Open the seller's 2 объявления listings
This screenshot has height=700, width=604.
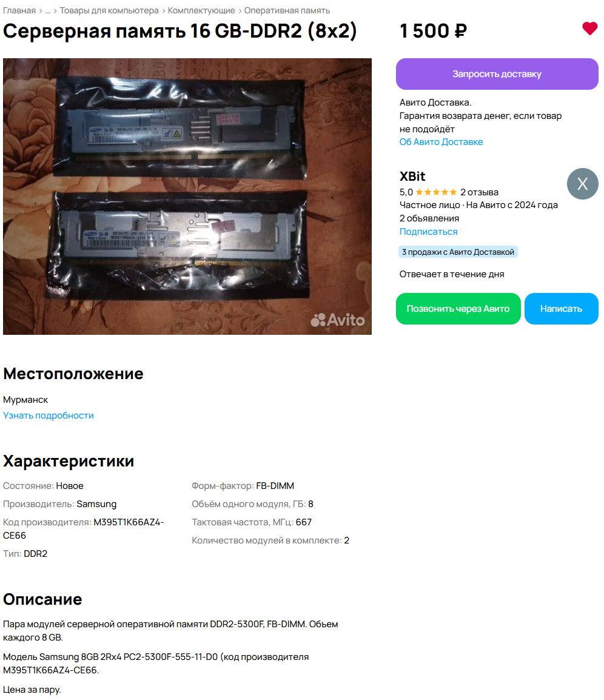tap(429, 218)
